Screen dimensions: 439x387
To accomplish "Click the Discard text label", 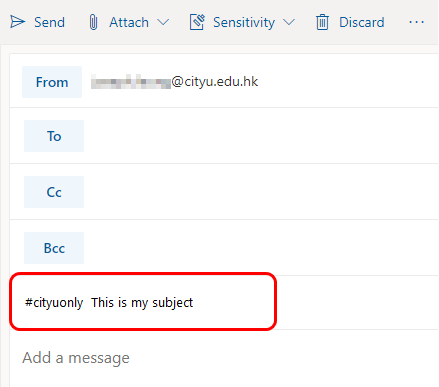I will coord(362,22).
